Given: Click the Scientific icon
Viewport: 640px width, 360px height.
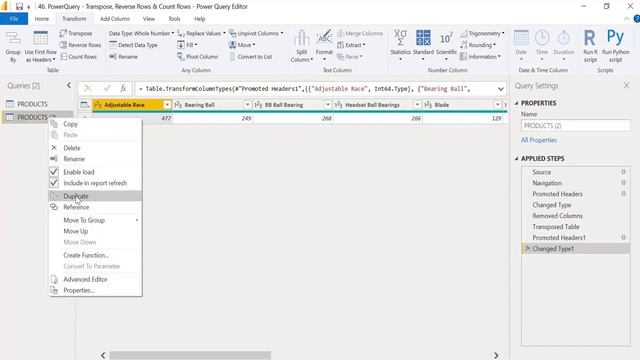Looking at the screenshot, I should 446,38.
